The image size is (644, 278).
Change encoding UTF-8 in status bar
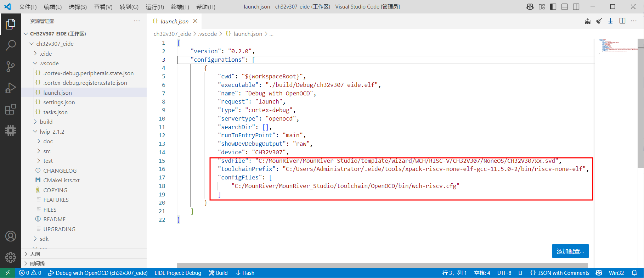tap(504, 273)
